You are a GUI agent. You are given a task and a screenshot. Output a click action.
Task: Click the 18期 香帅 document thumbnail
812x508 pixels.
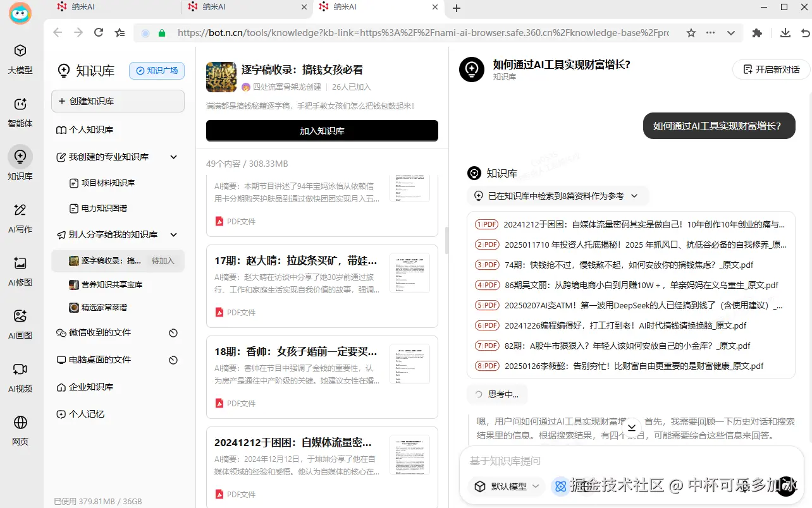click(x=410, y=364)
